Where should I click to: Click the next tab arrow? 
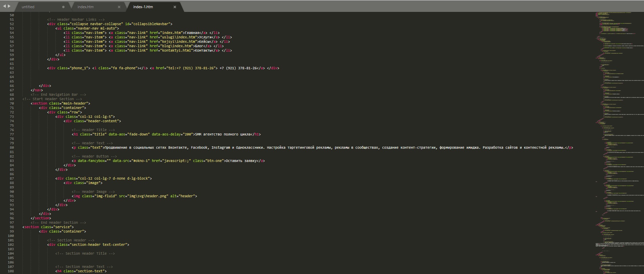pos(9,6)
